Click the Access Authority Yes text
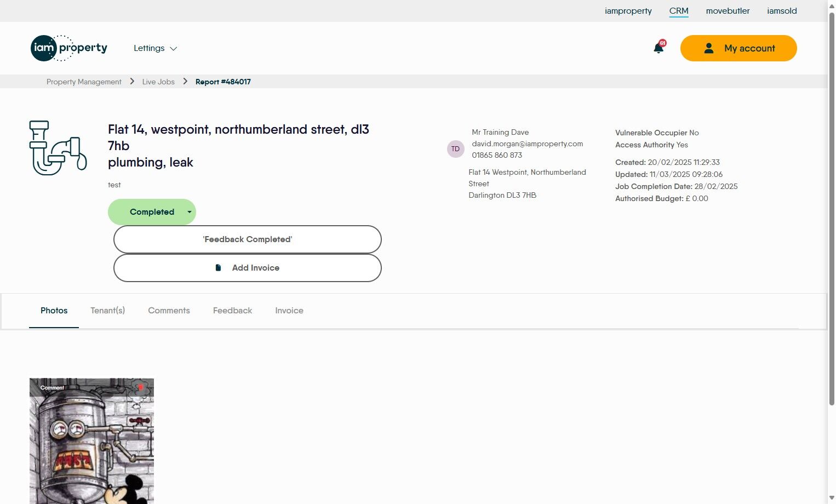This screenshot has width=836, height=504. 651,145
